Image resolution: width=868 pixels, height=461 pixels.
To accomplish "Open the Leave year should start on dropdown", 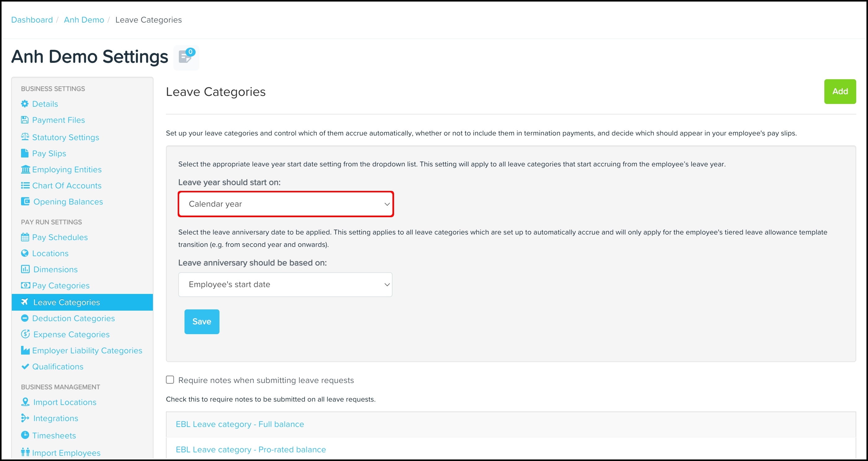I will click(286, 204).
